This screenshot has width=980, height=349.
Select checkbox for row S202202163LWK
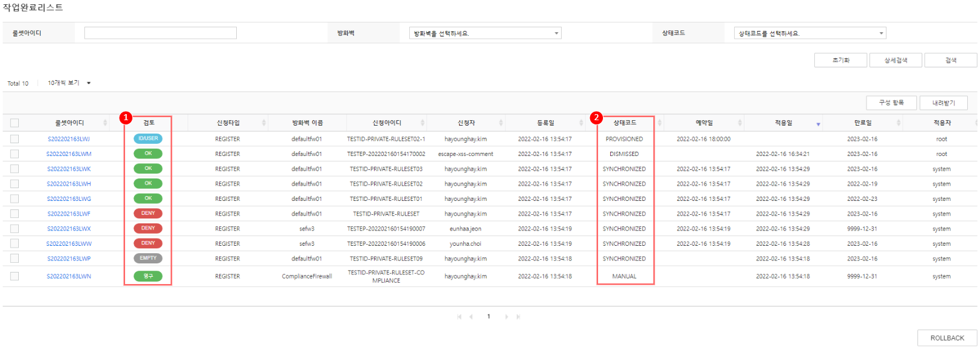(x=15, y=169)
